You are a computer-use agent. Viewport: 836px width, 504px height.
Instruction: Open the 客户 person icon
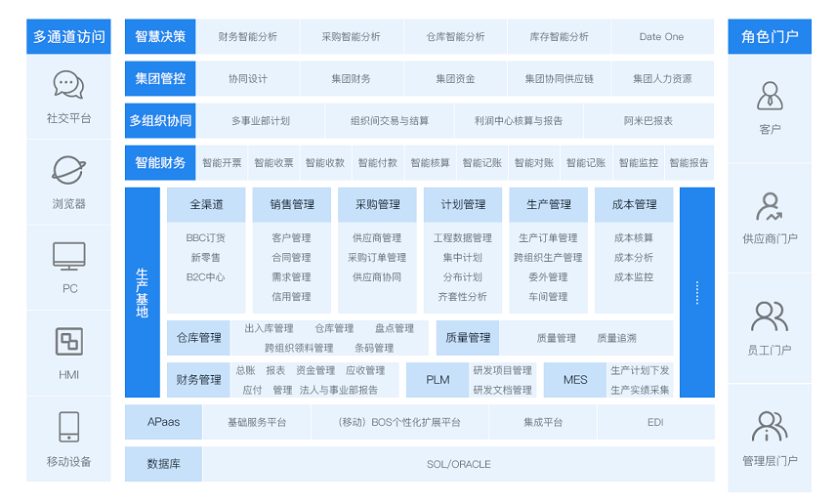tap(770, 96)
